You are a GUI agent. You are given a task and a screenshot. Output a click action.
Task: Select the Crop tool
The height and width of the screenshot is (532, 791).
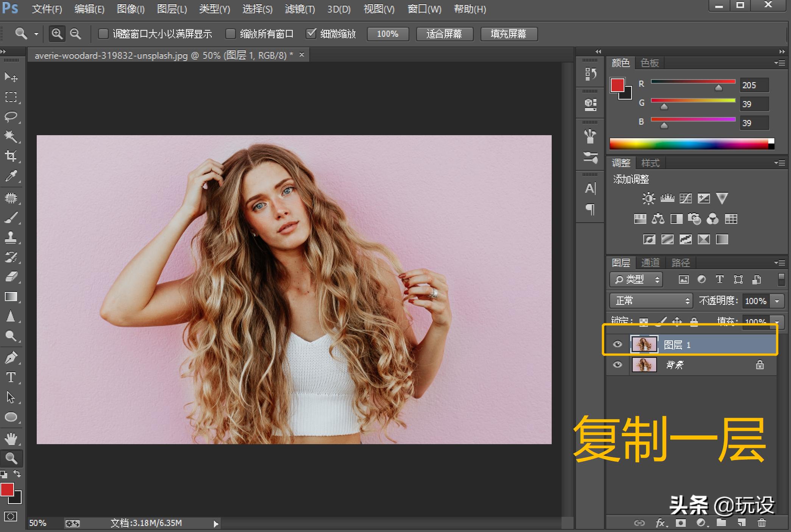(11, 156)
